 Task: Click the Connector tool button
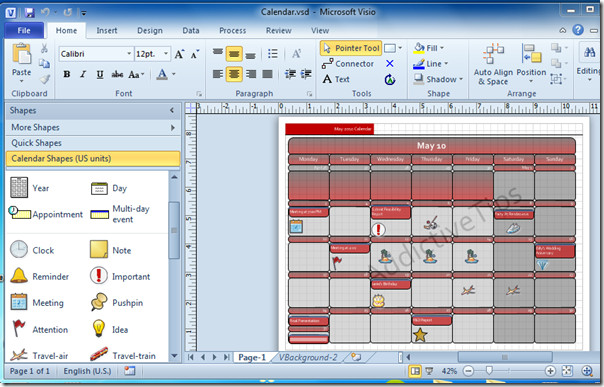[x=348, y=64]
